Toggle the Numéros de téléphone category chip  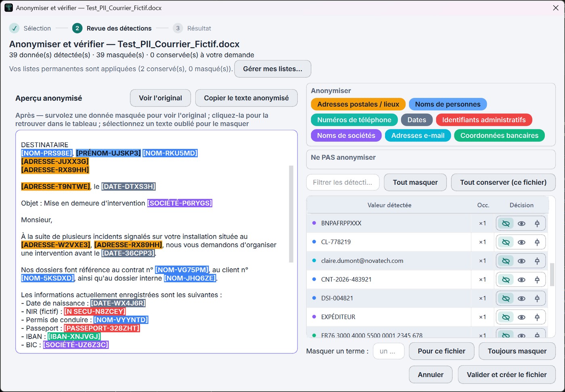point(354,120)
